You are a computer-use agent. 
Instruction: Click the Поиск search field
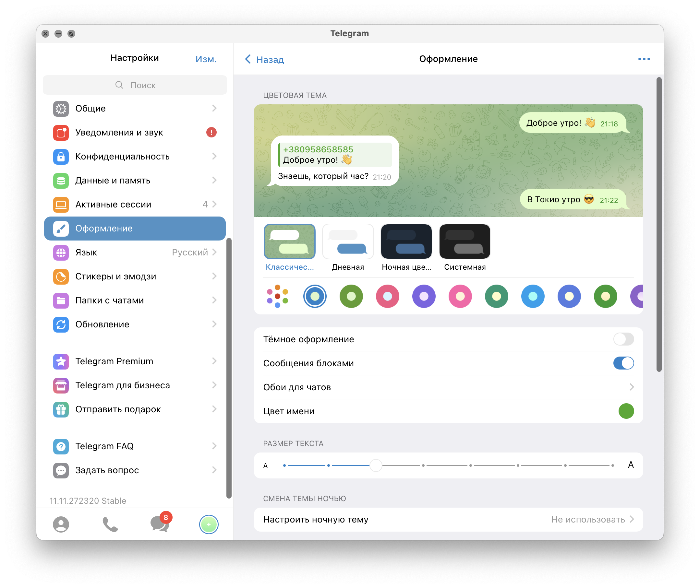135,85
